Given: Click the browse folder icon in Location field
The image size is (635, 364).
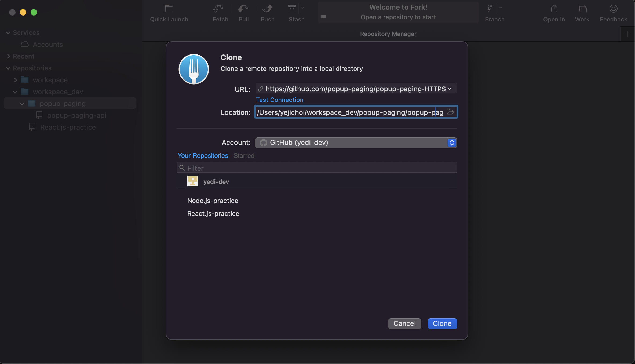Looking at the screenshot, I should [450, 112].
